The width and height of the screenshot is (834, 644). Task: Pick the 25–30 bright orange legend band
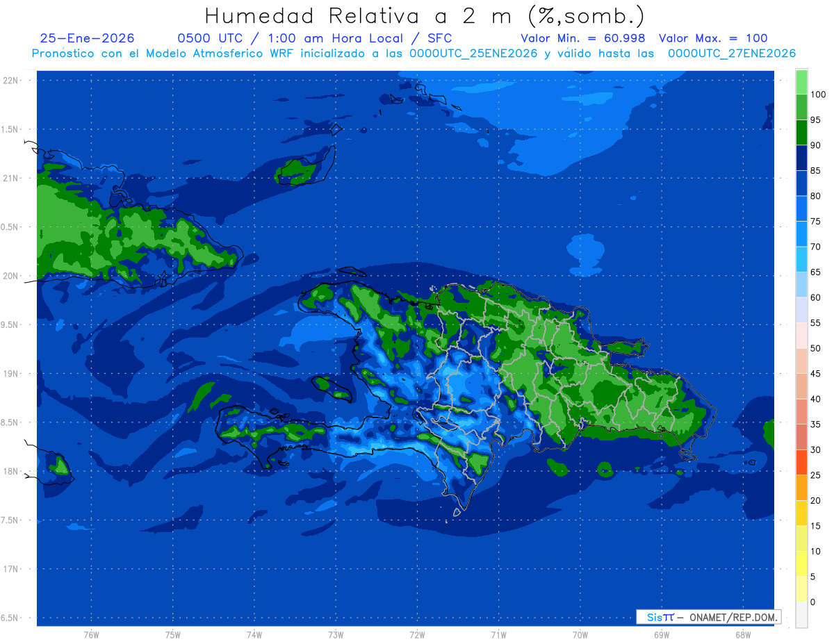click(x=801, y=463)
